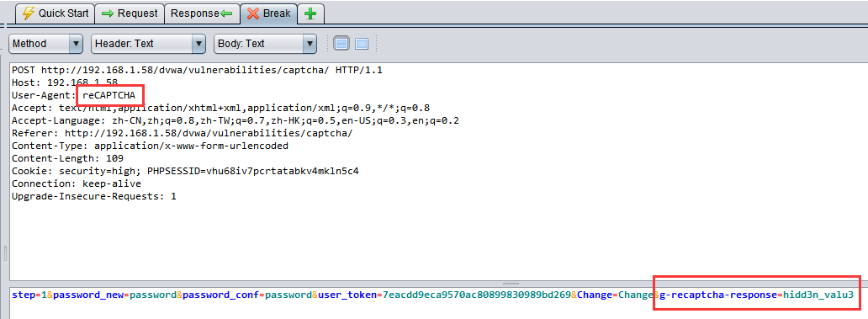Open the Header: Text view dropdown
Screen dimensions: 868x319
148,44
